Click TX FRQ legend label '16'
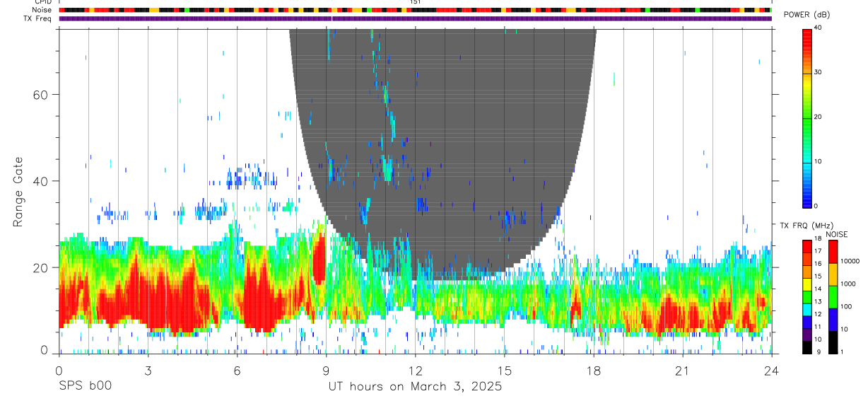 817,263
